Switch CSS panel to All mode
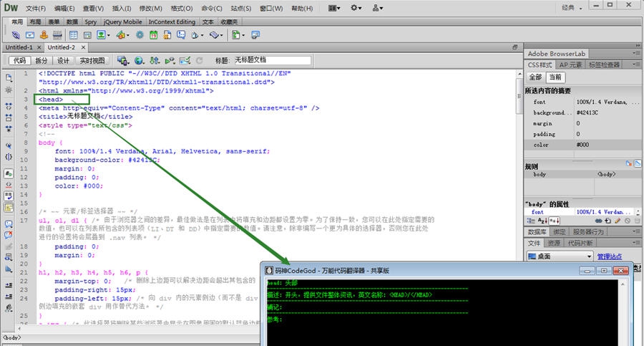Image resolution: width=644 pixels, height=346 pixels. pyautogui.click(x=535, y=77)
